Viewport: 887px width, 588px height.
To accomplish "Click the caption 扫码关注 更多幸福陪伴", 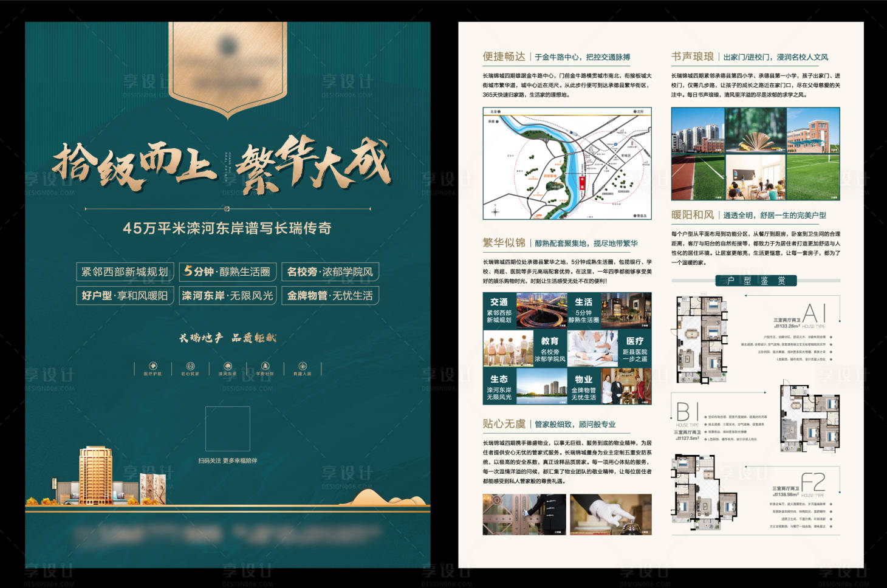I will coord(228,460).
